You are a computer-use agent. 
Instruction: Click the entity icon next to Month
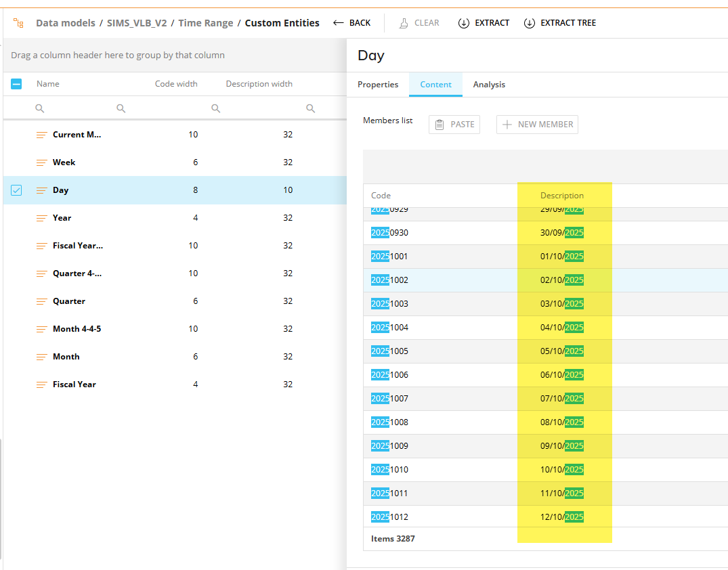(42, 357)
